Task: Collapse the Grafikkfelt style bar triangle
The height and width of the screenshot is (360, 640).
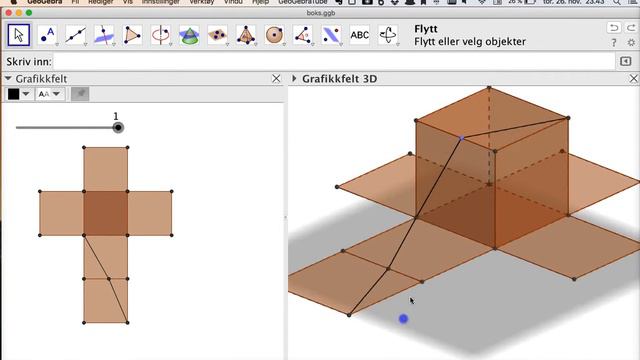Action: 8,78
